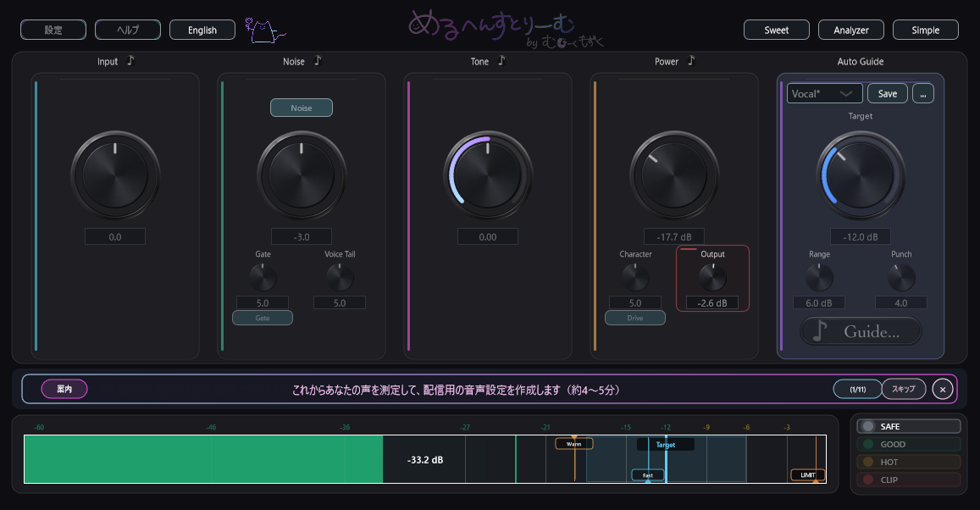Click the small Gate knob
The image size is (980, 510).
pos(263,278)
